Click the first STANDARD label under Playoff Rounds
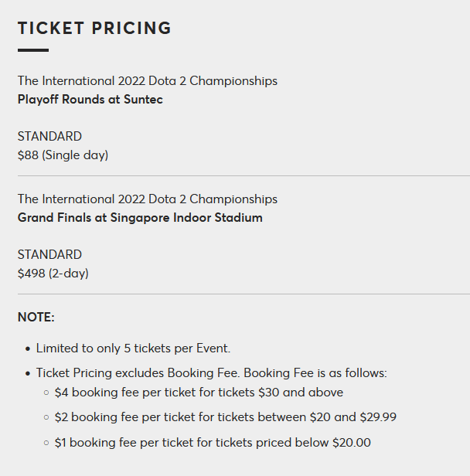 [49, 136]
